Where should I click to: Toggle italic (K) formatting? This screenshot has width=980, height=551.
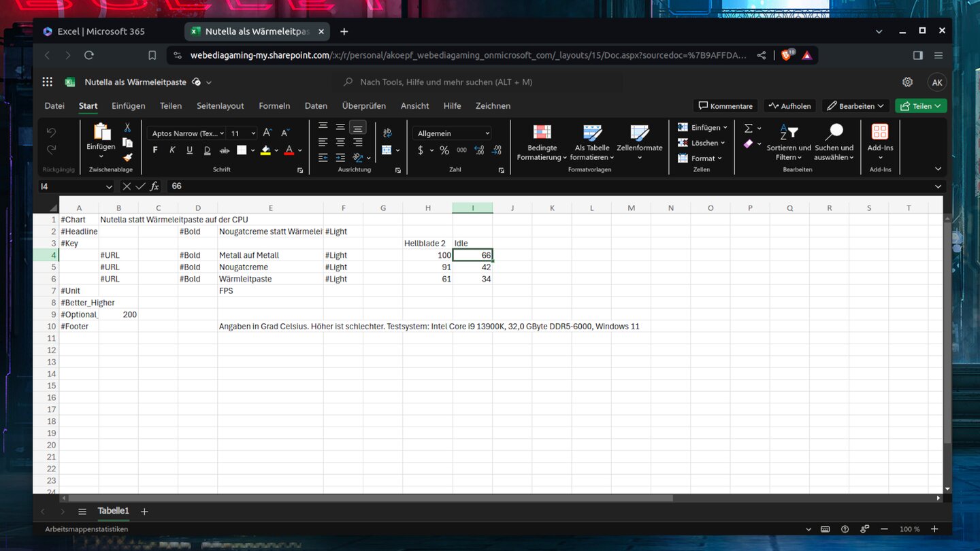click(x=172, y=150)
